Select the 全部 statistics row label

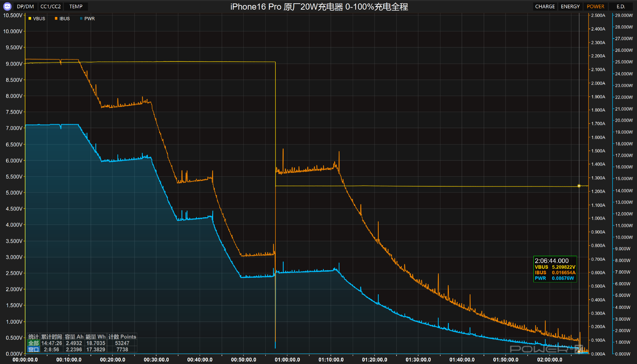pos(34,343)
